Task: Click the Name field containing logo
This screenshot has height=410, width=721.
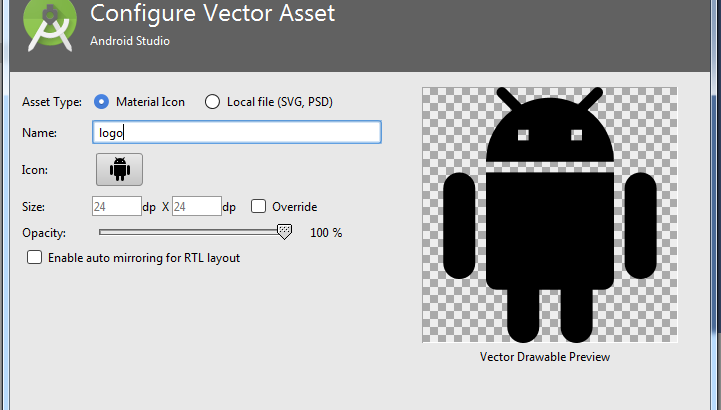Action: click(236, 132)
